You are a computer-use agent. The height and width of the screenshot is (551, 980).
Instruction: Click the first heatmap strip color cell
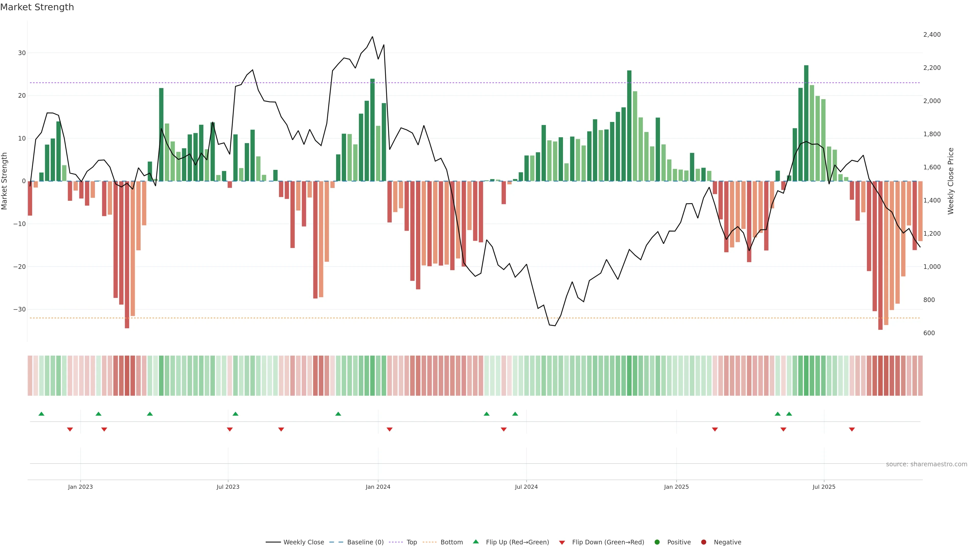(x=30, y=376)
